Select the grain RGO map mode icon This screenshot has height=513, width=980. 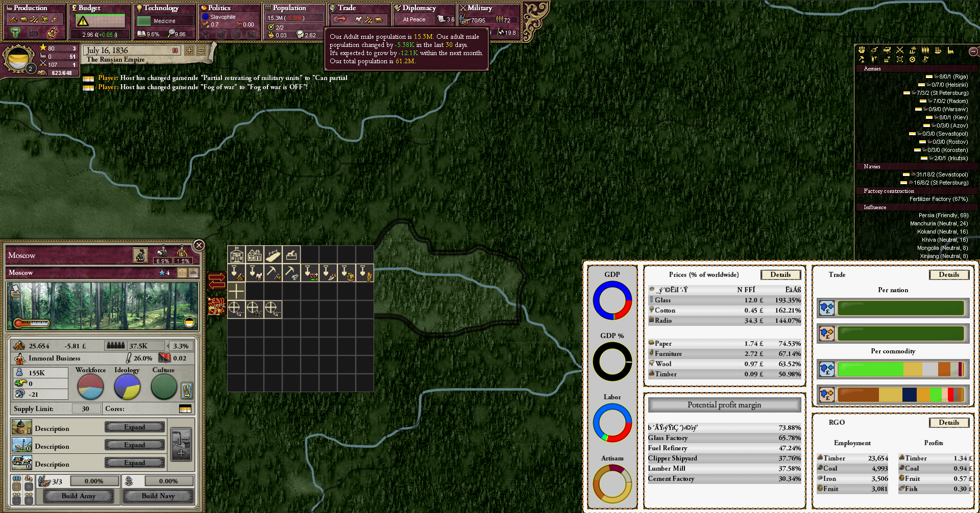coord(365,273)
